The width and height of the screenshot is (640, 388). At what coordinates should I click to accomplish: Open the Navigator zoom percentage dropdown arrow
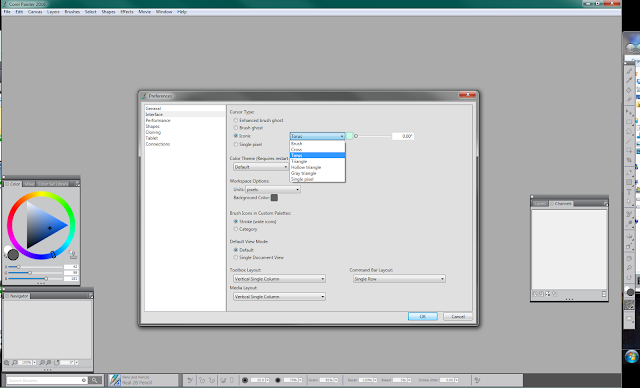click(34, 363)
